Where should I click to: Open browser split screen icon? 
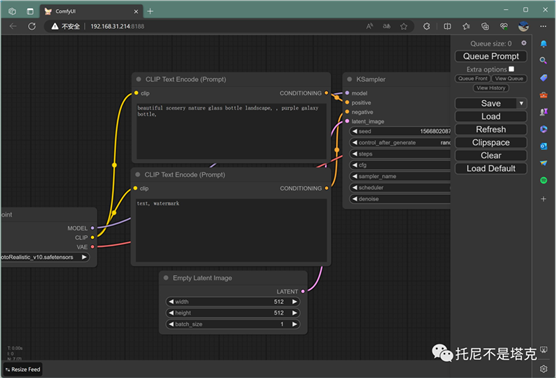tap(447, 26)
